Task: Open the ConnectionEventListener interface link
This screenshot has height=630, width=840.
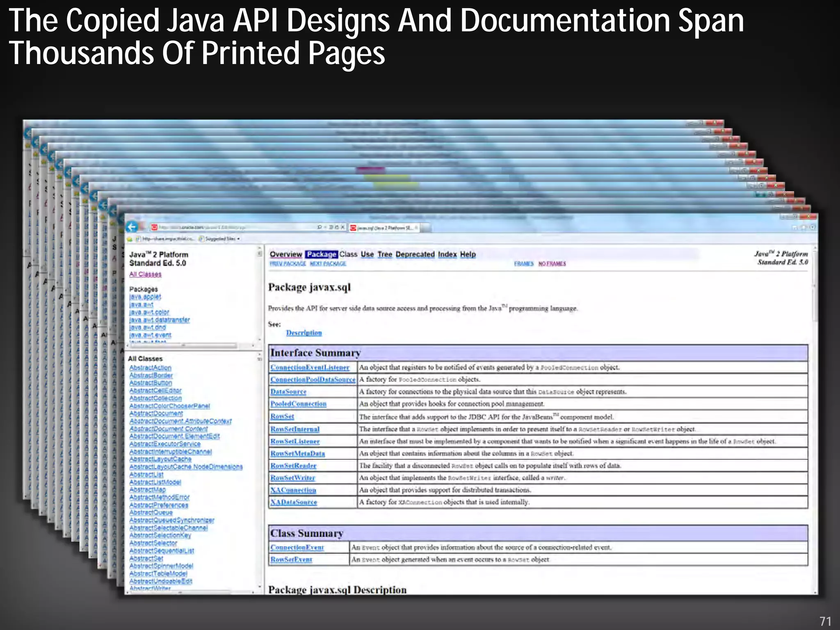Action: pyautogui.click(x=310, y=367)
